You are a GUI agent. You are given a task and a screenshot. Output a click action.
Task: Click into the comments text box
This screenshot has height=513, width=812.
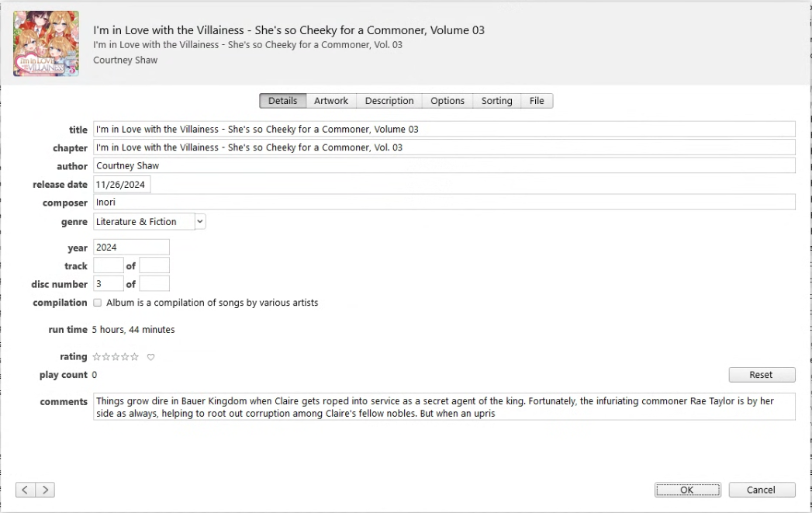[x=444, y=407]
